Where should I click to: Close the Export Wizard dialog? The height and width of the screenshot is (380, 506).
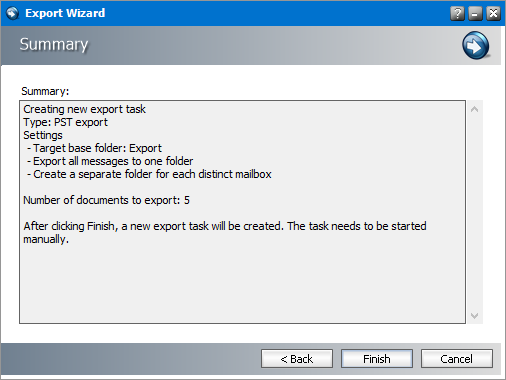[493, 14]
